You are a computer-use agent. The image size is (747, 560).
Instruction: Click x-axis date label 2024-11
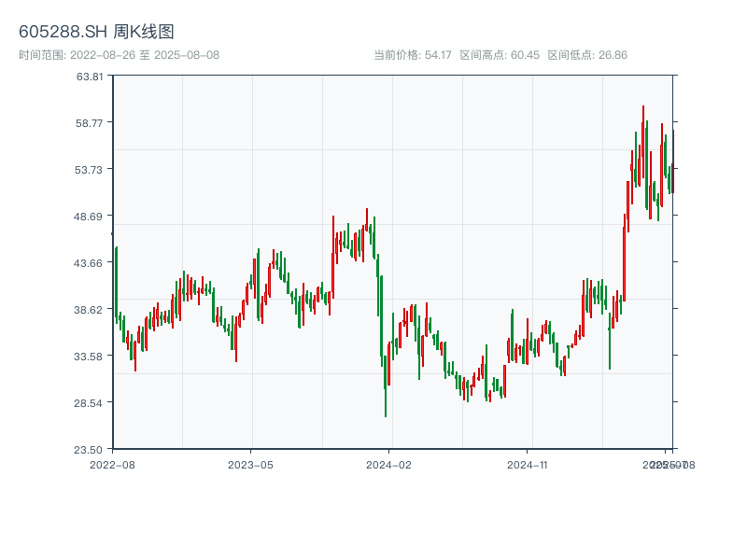(527, 465)
